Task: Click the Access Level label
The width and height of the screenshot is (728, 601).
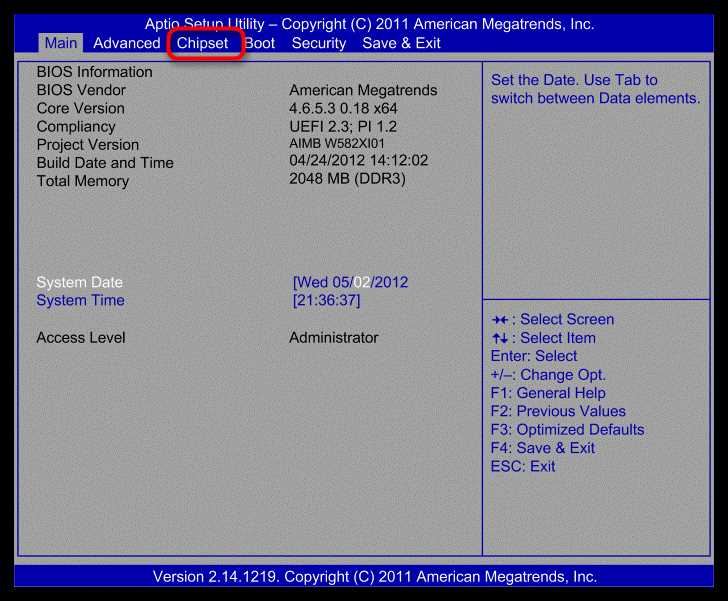Action: (x=81, y=337)
